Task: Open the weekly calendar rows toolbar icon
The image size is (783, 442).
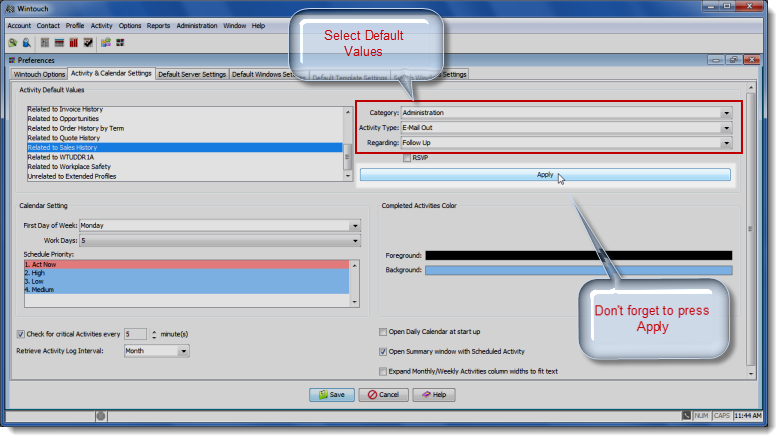Action: tap(59, 43)
